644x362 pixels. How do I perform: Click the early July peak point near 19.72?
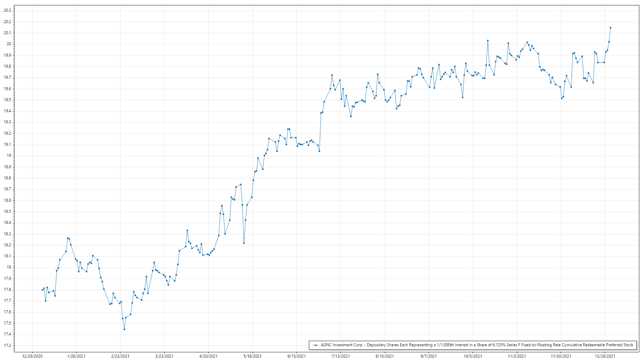(332, 75)
